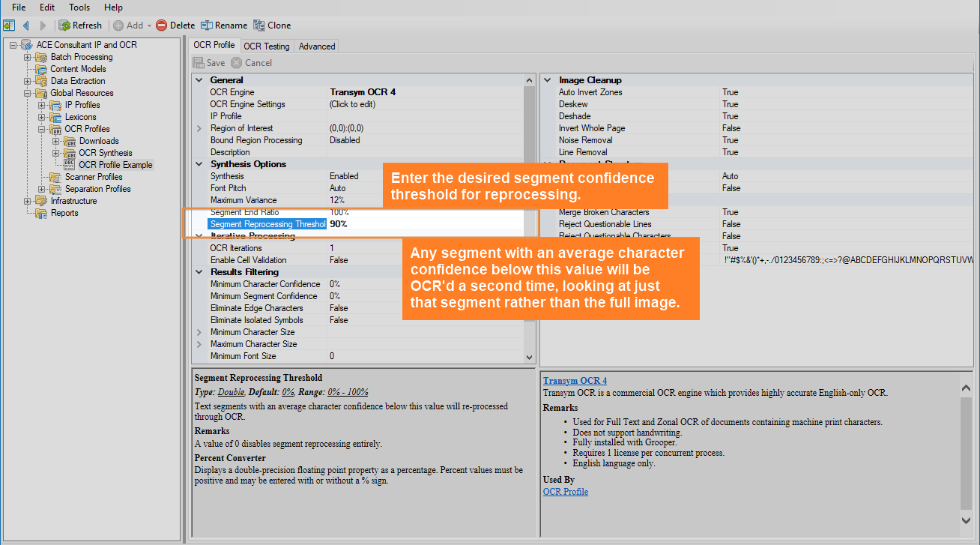Click the OCR Engine Settings (Click to edit) value
Screen dimensions: 980x545
pyautogui.click(x=425, y=104)
